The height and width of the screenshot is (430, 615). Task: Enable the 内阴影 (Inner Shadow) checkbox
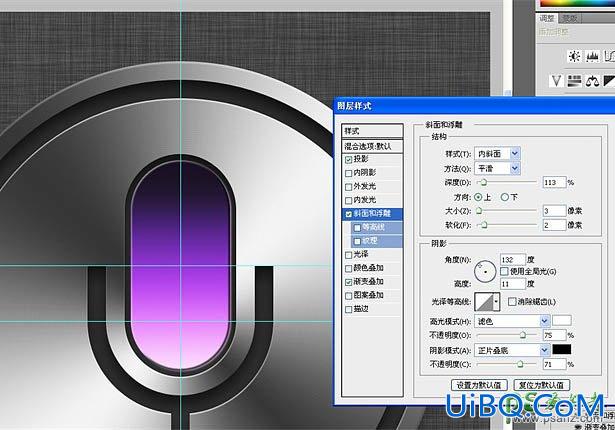[348, 173]
